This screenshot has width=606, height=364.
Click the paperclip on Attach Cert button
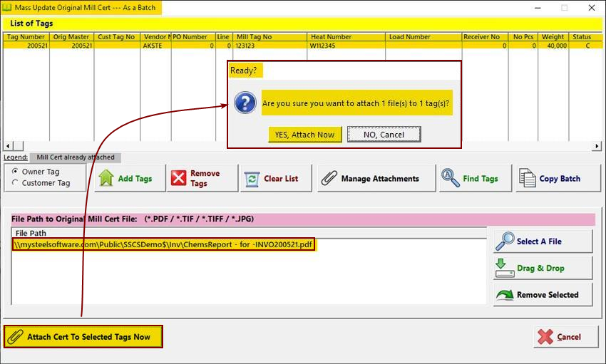(x=16, y=337)
